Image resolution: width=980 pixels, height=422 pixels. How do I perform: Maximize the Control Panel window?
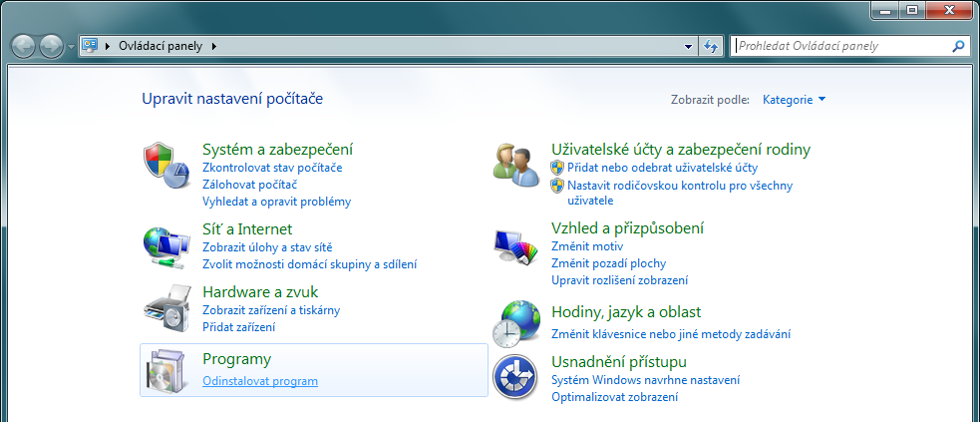pos(912,9)
